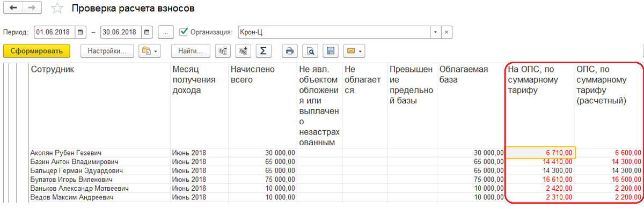The height and width of the screenshot is (209, 644).
Task: Print the report using printer icon
Action: 290,51
